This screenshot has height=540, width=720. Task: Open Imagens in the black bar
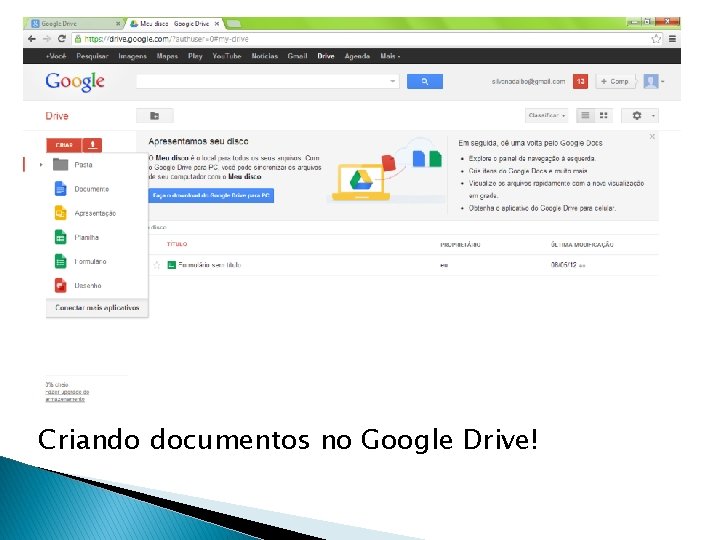click(132, 56)
